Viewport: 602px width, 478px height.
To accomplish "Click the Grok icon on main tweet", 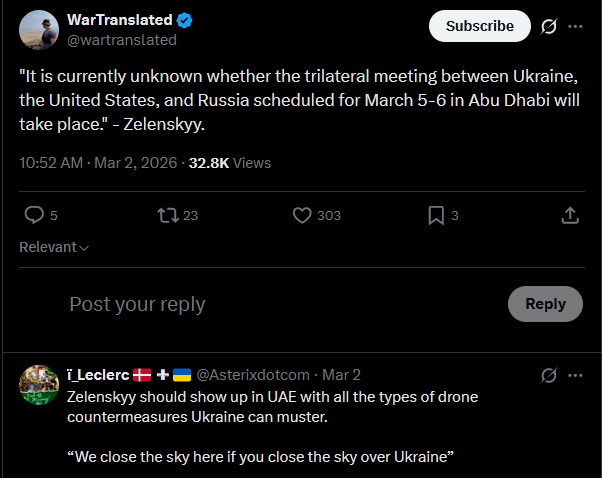I will coord(548,26).
